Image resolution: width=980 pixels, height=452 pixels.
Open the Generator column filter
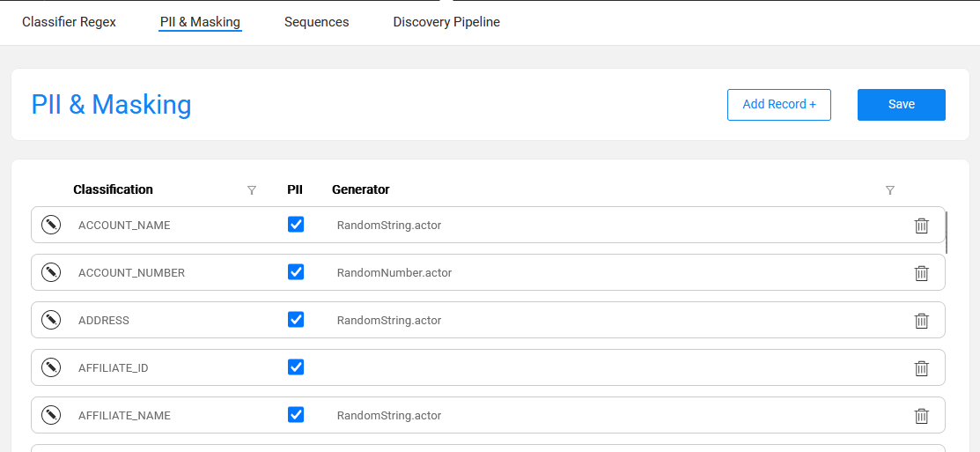tap(889, 190)
